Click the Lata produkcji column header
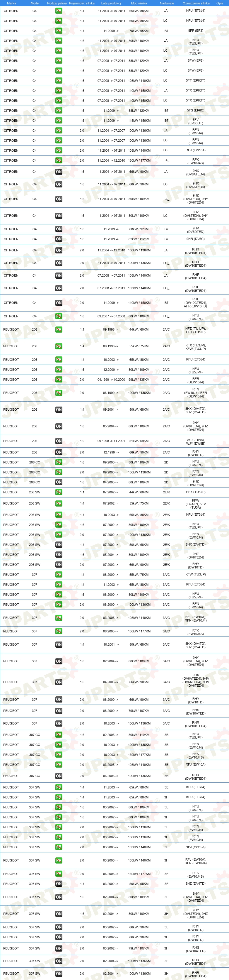Screen dimensions: 229x980 pyautogui.click(x=111, y=3)
